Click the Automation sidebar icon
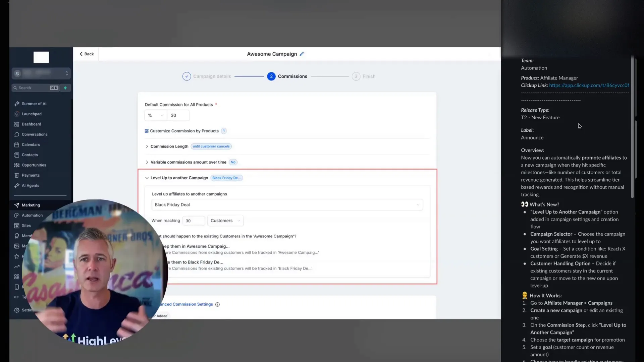The image size is (644, 362). 17,216
